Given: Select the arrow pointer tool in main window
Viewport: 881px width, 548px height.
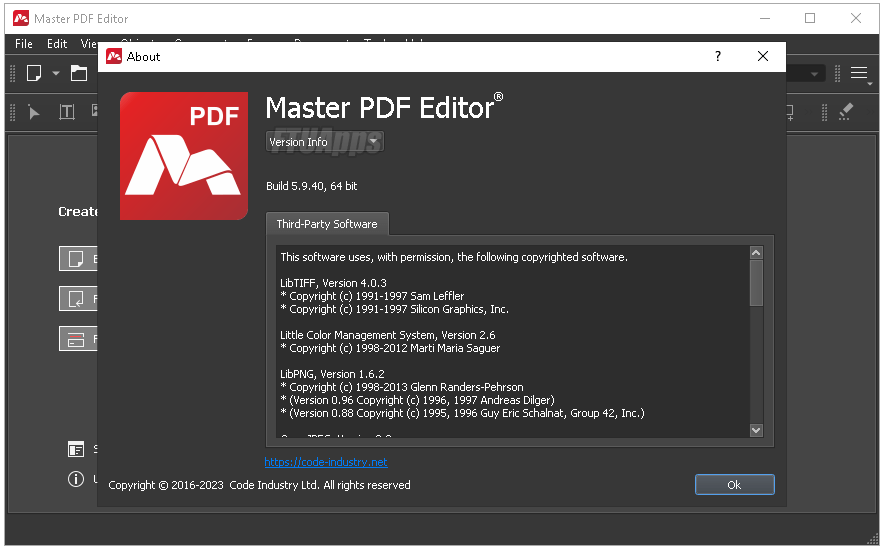Looking at the screenshot, I should click(x=34, y=113).
